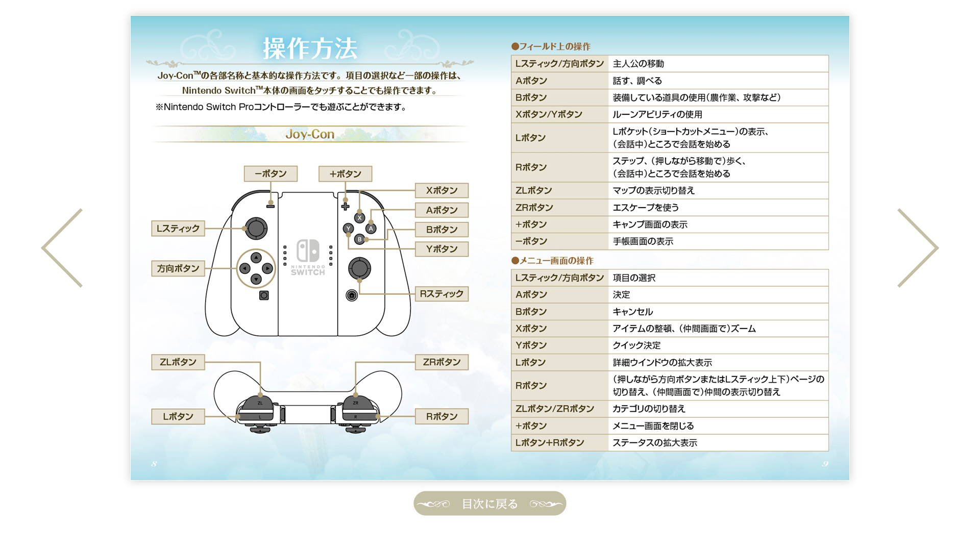Click the Joy-Con section heading
The height and width of the screenshot is (551, 980).
tap(310, 134)
